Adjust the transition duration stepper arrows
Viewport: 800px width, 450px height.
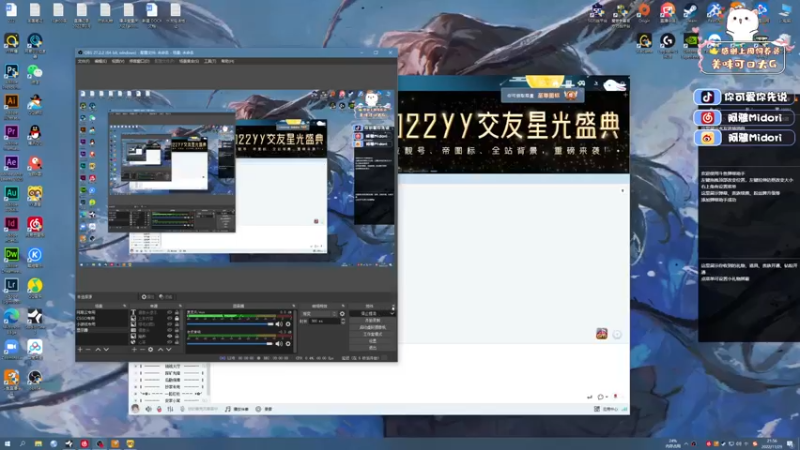343,321
